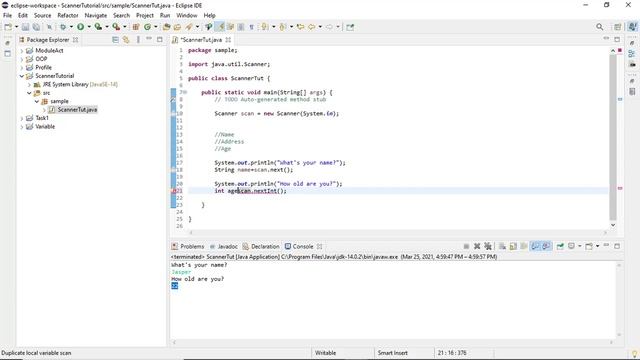Open dropdown next to Debug icon
The width and height of the screenshot is (640, 360).
click(71, 27)
